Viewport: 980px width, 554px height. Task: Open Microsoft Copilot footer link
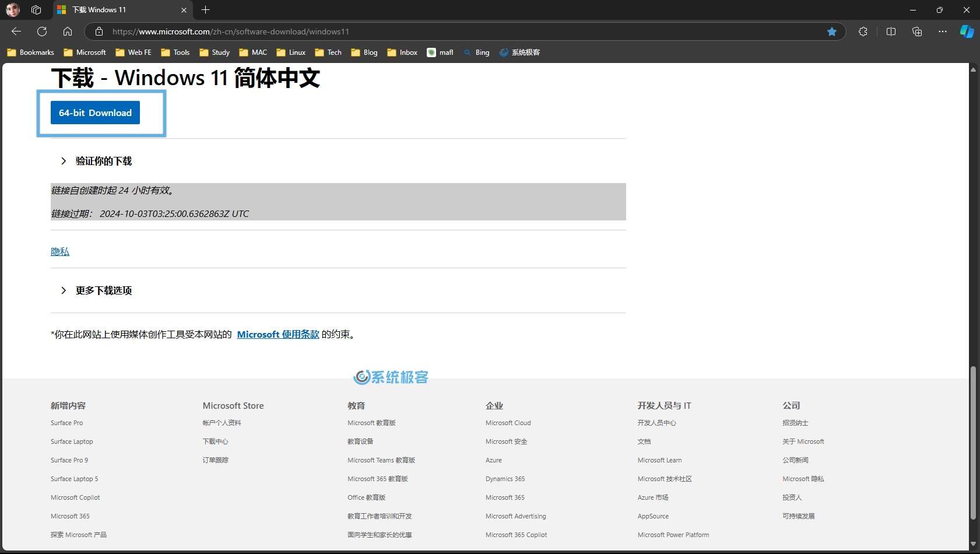click(x=75, y=497)
